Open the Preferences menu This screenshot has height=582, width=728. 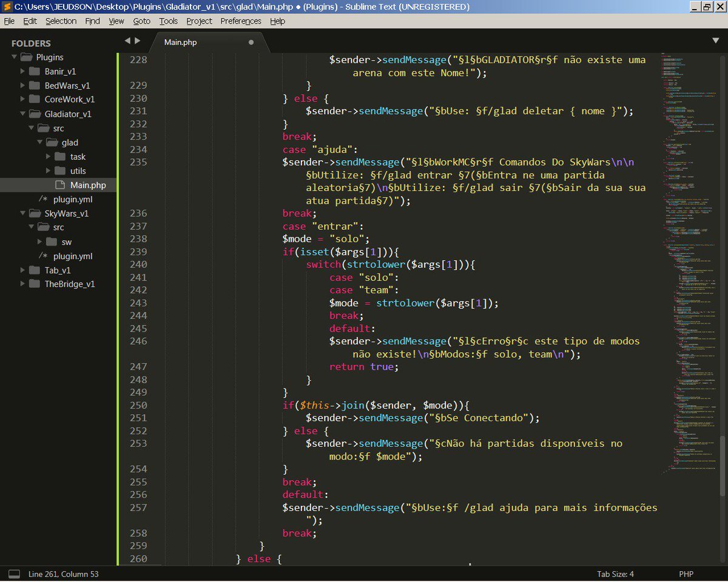241,21
